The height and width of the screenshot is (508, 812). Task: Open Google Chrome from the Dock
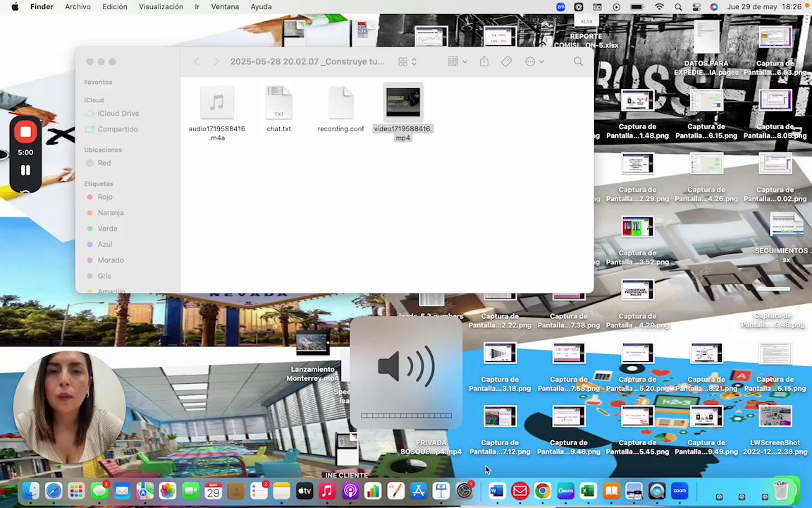coord(543,490)
